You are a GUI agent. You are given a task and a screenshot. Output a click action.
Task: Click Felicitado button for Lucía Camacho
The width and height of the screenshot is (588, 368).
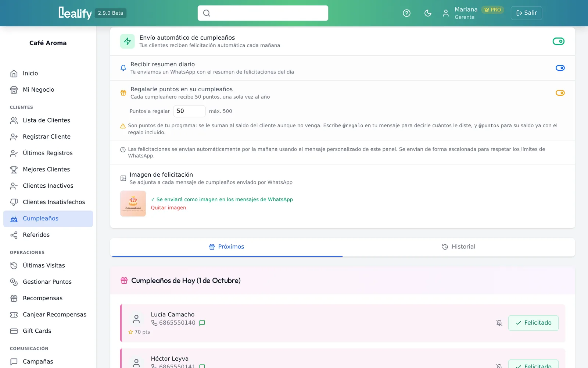[533, 323]
